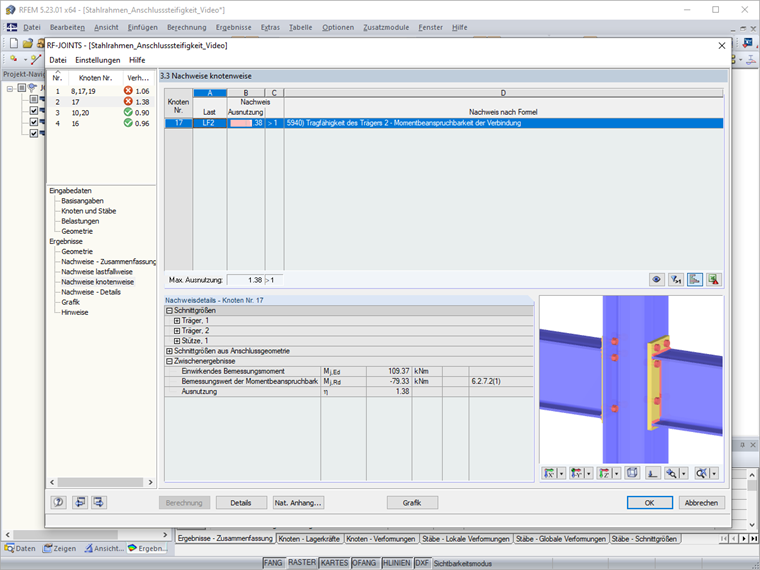Image resolution: width=760 pixels, height=570 pixels.
Task: Go to the previous module table via arrow icon
Action: pos(80,502)
